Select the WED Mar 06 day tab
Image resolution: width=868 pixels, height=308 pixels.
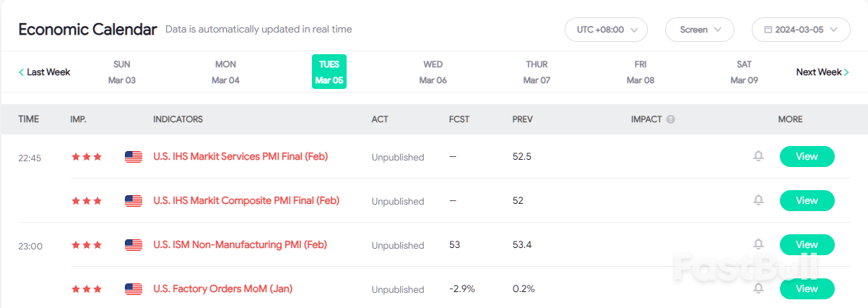click(433, 72)
